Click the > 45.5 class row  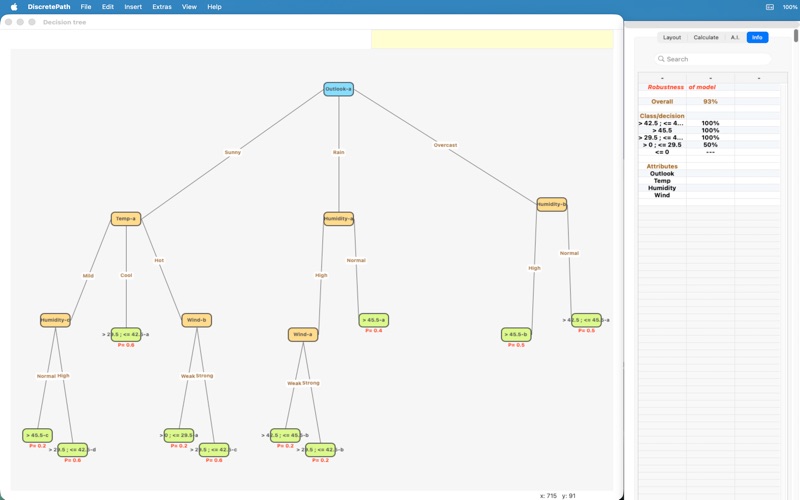pos(662,131)
